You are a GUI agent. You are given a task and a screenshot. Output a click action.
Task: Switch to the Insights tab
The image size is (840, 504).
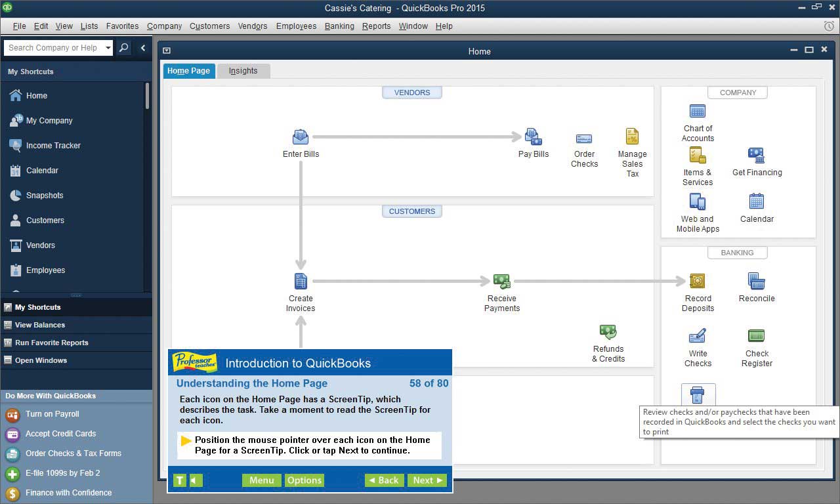pyautogui.click(x=243, y=70)
